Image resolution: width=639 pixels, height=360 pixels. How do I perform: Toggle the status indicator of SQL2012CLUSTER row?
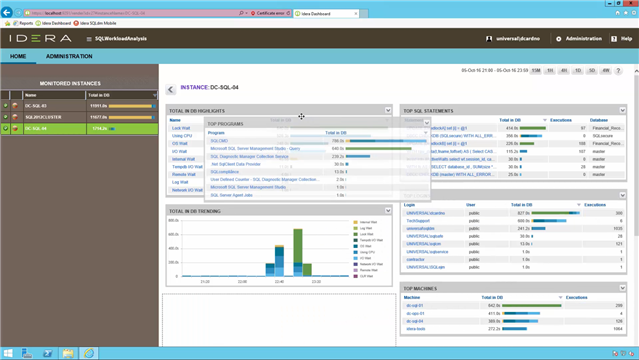(x=5, y=117)
